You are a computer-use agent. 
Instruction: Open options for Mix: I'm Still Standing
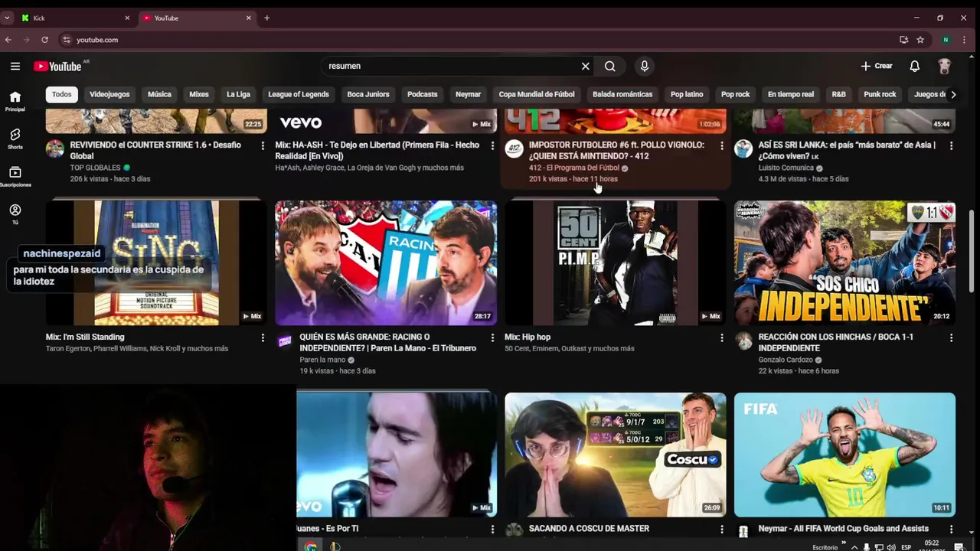[263, 337]
